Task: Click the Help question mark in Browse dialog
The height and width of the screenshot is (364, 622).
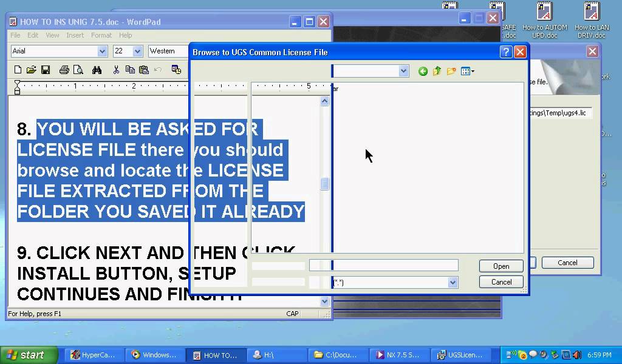Action: tap(506, 52)
